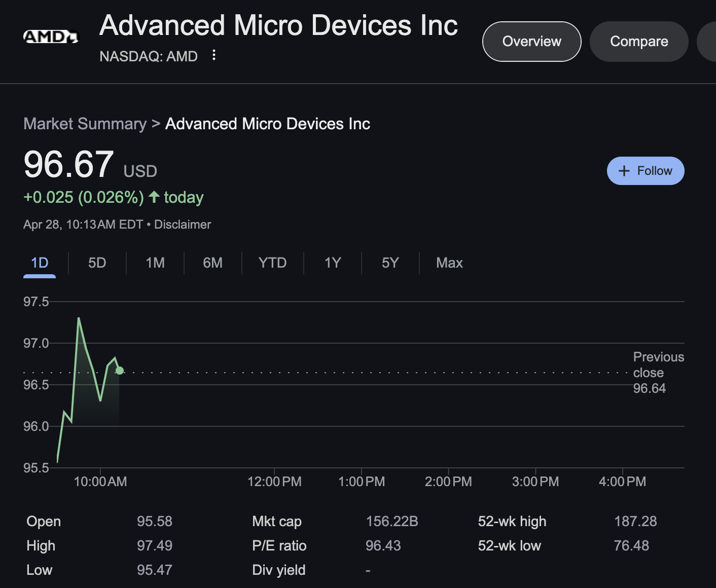The width and height of the screenshot is (716, 588).
Task: Click the 4:00 PM axis label
Action: click(x=623, y=482)
